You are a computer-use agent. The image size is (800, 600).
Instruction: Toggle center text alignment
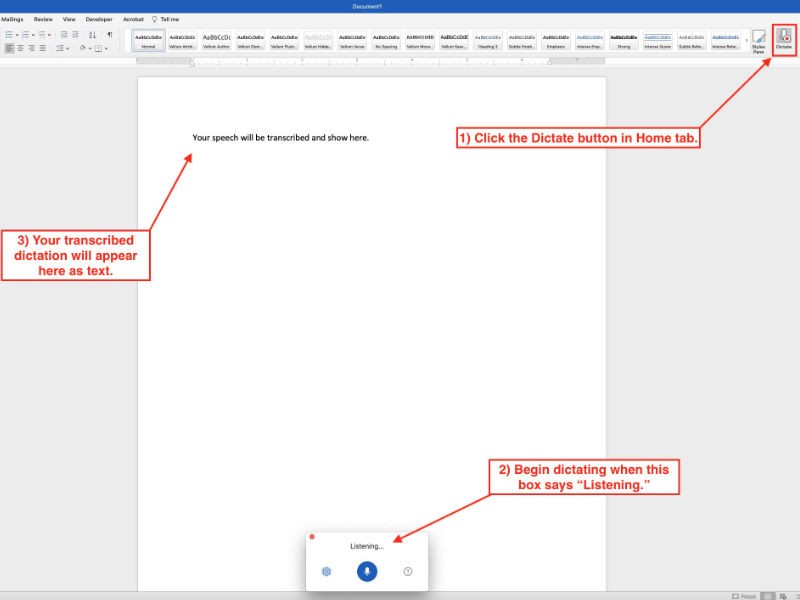pos(20,47)
